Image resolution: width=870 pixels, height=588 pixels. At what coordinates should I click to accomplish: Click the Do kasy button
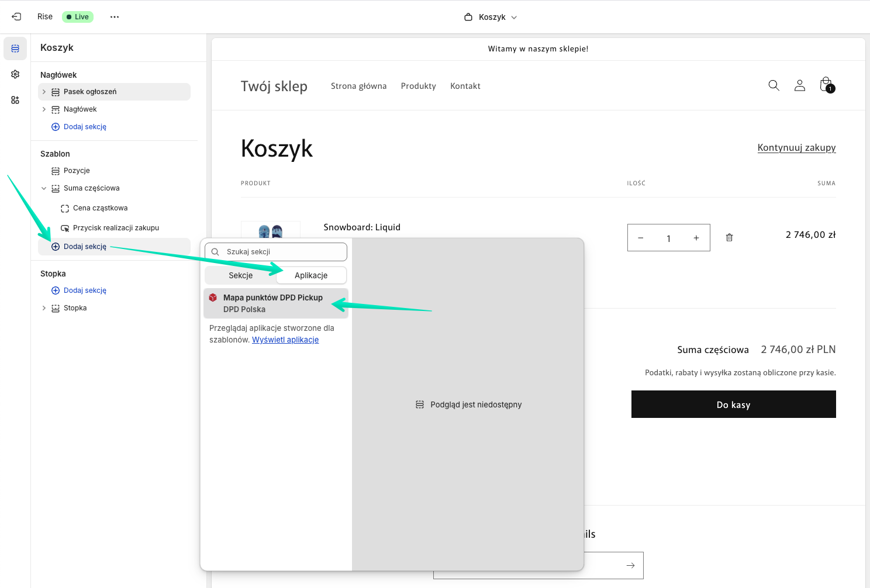pos(733,404)
